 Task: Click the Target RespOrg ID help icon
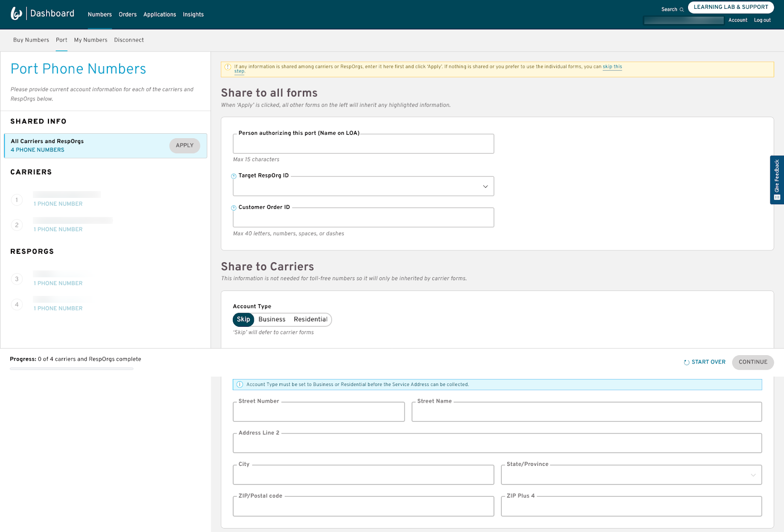(234, 176)
